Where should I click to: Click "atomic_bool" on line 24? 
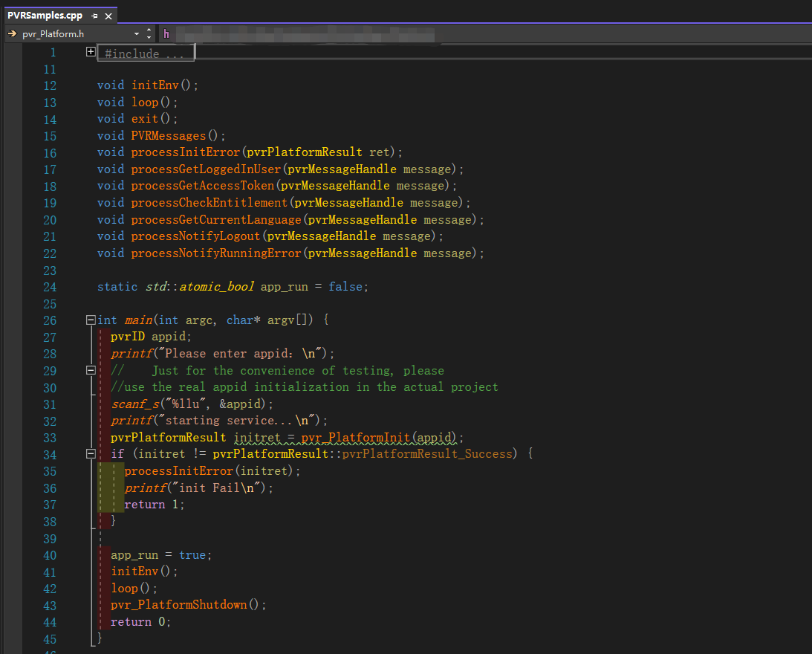pyautogui.click(x=216, y=287)
